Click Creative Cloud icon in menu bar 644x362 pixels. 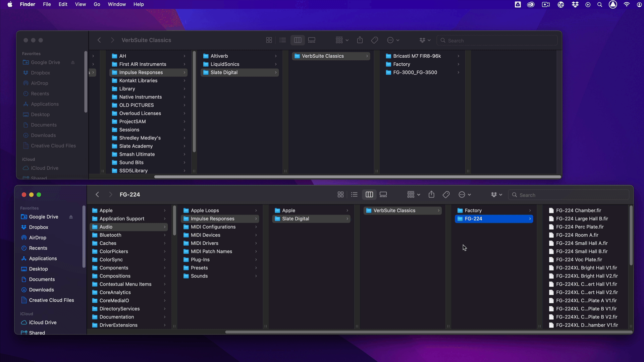pos(531,4)
